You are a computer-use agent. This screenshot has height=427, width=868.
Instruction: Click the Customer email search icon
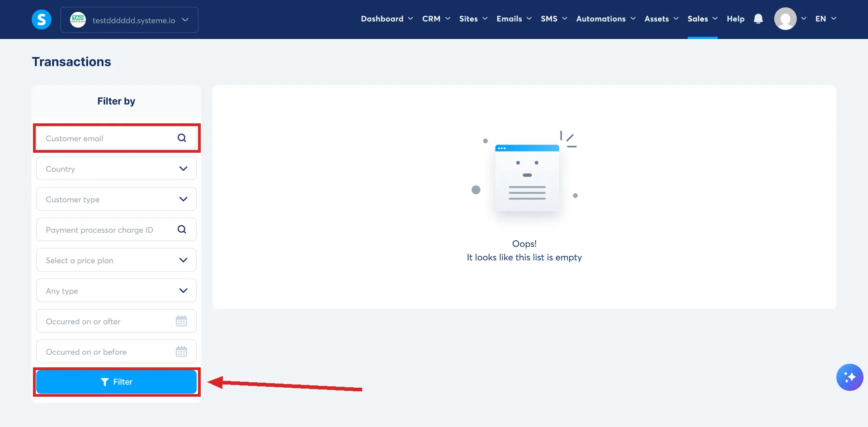coord(182,138)
